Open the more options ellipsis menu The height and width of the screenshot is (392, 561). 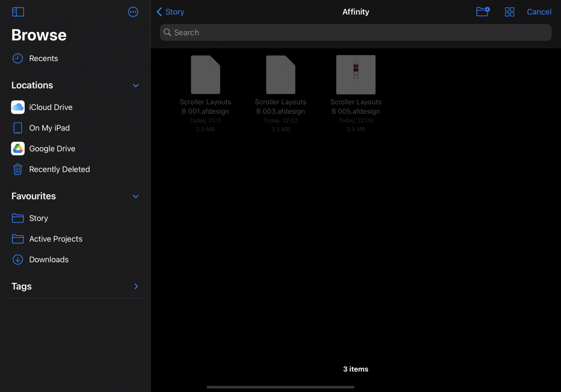(133, 12)
